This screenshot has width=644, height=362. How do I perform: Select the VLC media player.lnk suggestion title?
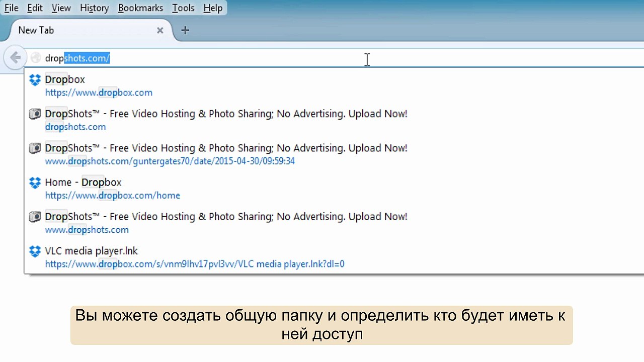tap(91, 250)
